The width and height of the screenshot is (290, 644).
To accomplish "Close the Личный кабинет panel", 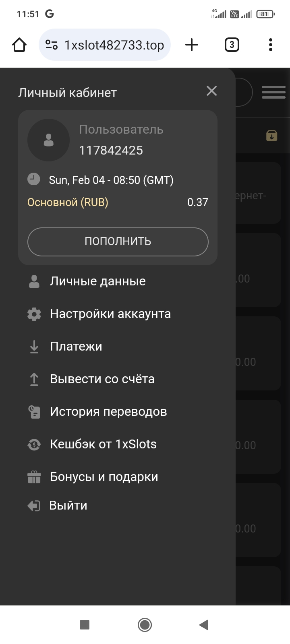I will (211, 91).
